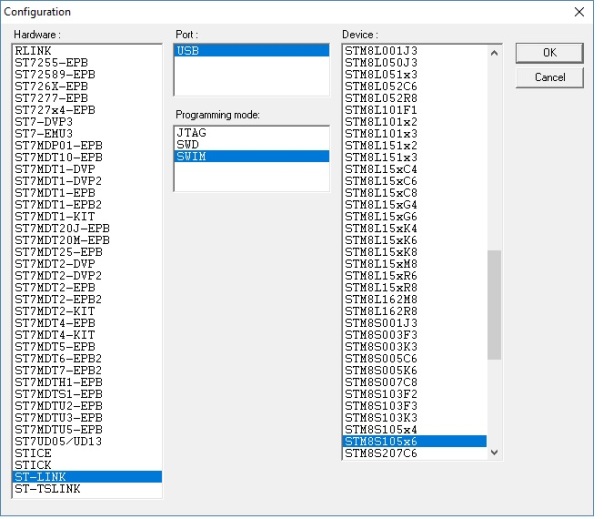Select STM8L050J3 device
Image resolution: width=603 pixels, height=519 pixels.
(415, 63)
